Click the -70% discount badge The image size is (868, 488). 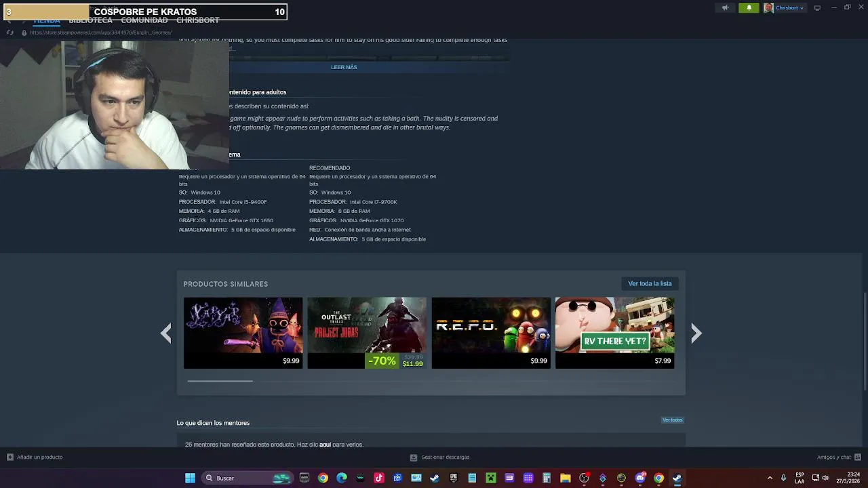coord(382,361)
